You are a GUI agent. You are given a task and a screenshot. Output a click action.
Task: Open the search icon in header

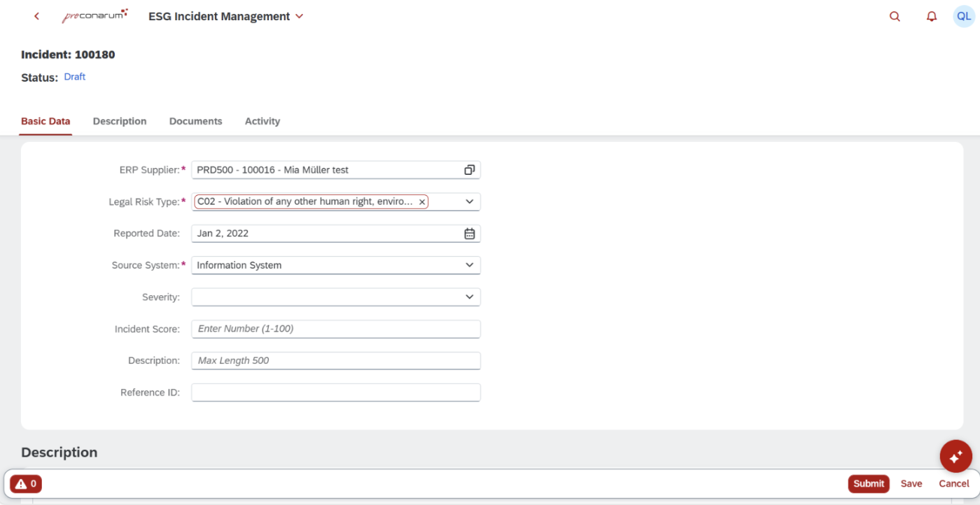point(895,17)
